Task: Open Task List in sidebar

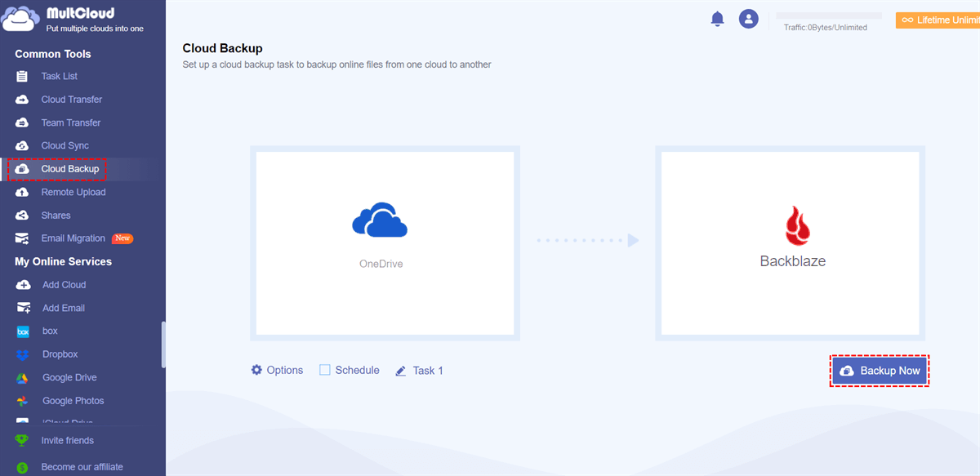Action: [x=60, y=76]
